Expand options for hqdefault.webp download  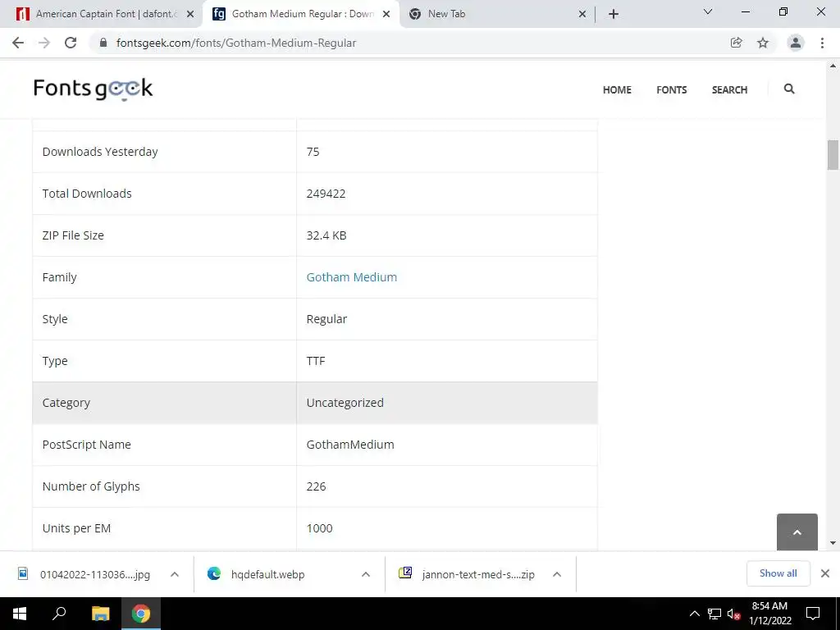pos(366,574)
